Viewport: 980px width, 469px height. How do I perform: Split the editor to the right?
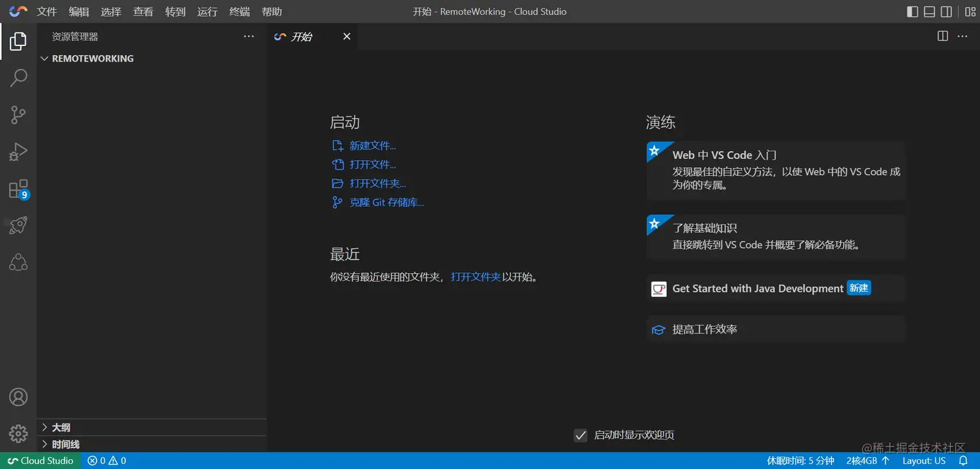(x=943, y=36)
